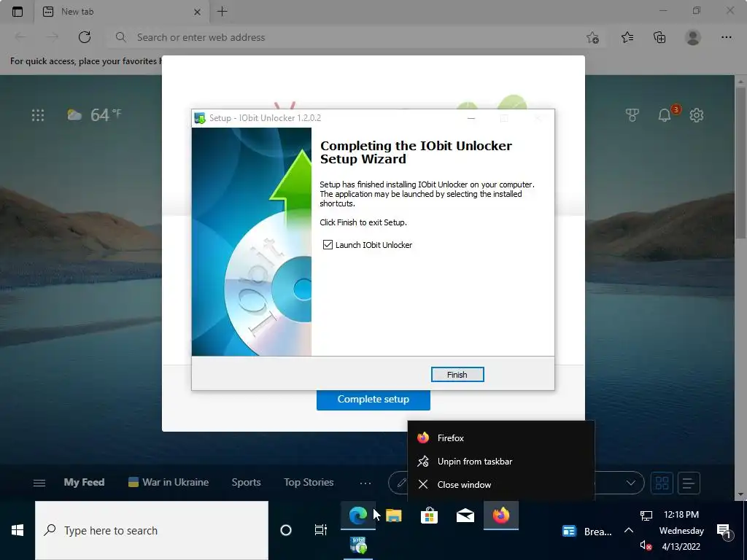Open Cortana circle icon on taskbar
Image resolution: width=747 pixels, height=560 pixels.
[286, 530]
